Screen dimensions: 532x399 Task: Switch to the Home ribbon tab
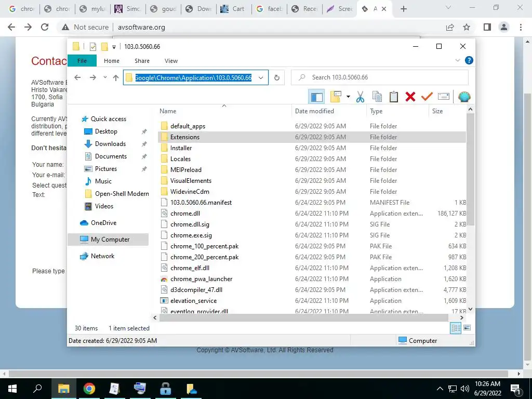(112, 61)
